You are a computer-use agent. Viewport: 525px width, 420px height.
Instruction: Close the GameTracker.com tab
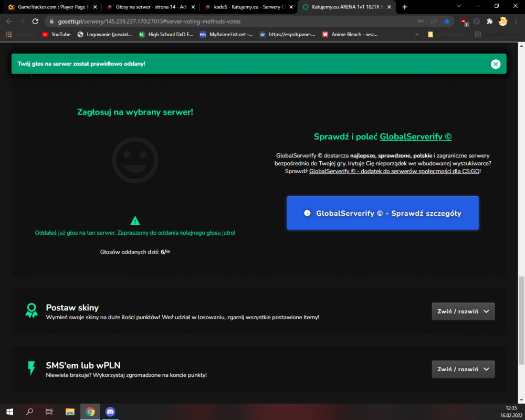coord(95,7)
